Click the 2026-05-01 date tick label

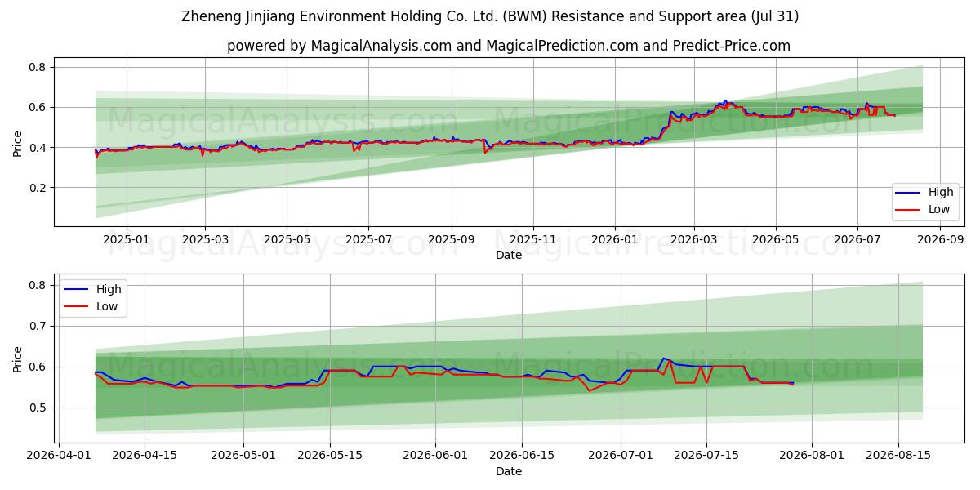(x=244, y=457)
